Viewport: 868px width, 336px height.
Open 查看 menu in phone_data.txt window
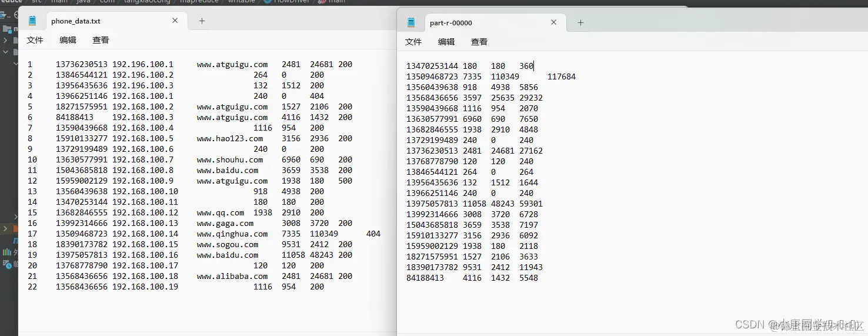(101, 40)
